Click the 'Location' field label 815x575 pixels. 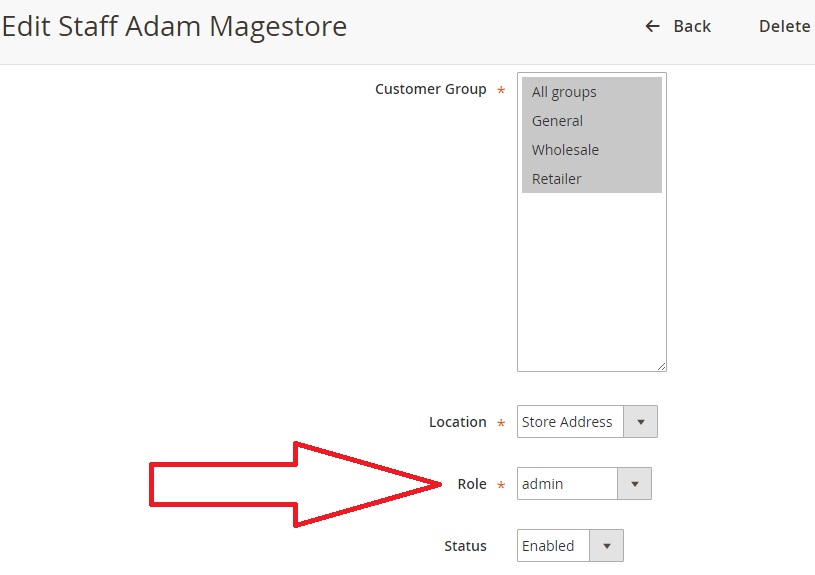point(457,422)
